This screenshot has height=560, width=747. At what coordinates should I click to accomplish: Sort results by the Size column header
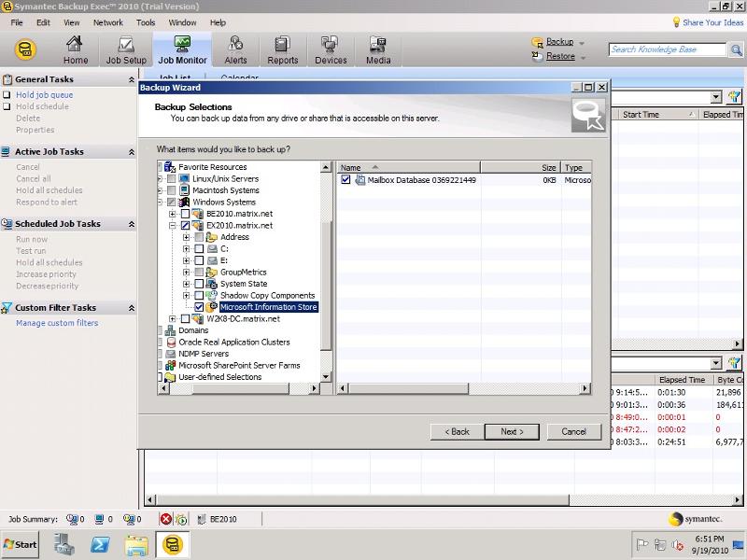click(x=520, y=168)
